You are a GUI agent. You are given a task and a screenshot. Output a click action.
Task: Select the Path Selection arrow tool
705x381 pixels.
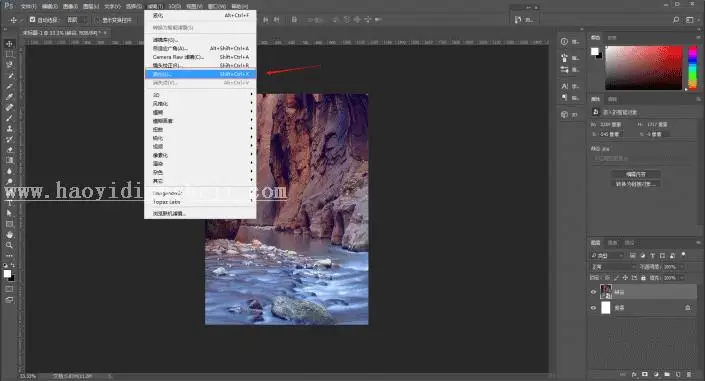[x=9, y=213]
